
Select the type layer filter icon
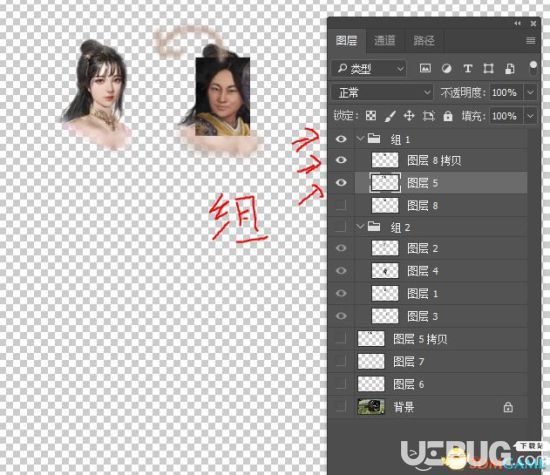click(x=467, y=68)
